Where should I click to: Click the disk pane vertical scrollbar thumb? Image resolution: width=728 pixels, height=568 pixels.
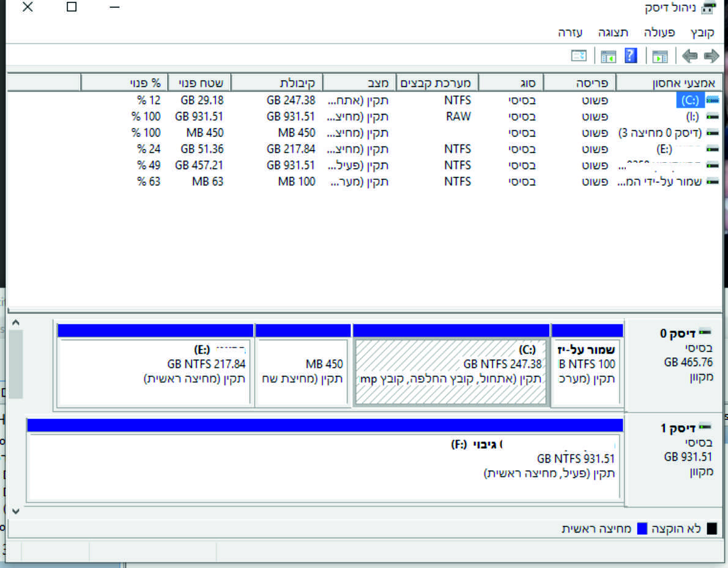pos(15,364)
